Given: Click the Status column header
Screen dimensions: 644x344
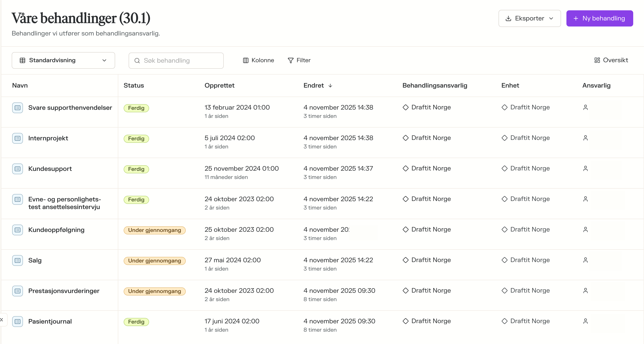Looking at the screenshot, I should click(x=134, y=86).
